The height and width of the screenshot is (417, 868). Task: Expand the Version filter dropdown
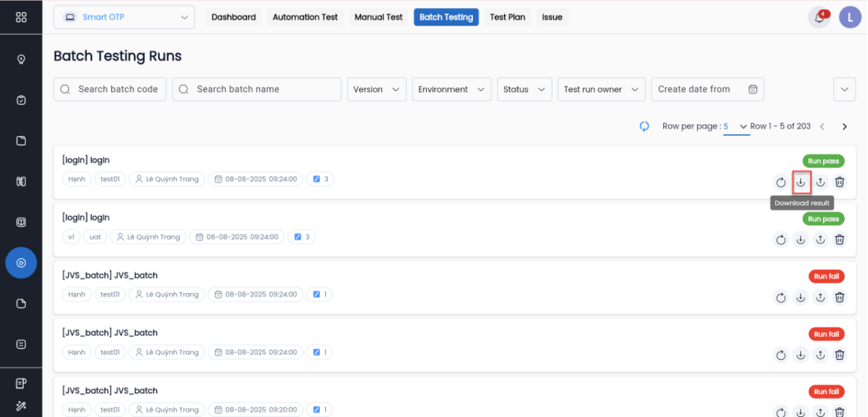(x=376, y=89)
